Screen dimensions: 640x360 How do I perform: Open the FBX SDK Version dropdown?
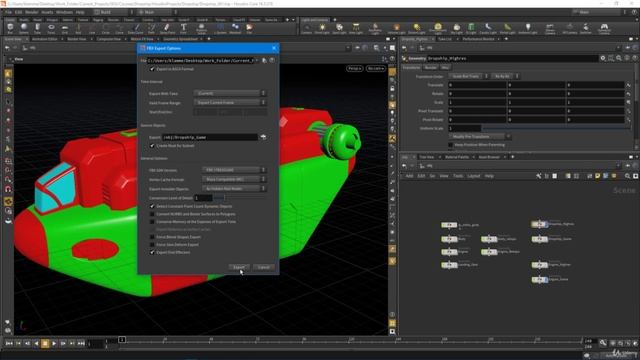(234, 170)
